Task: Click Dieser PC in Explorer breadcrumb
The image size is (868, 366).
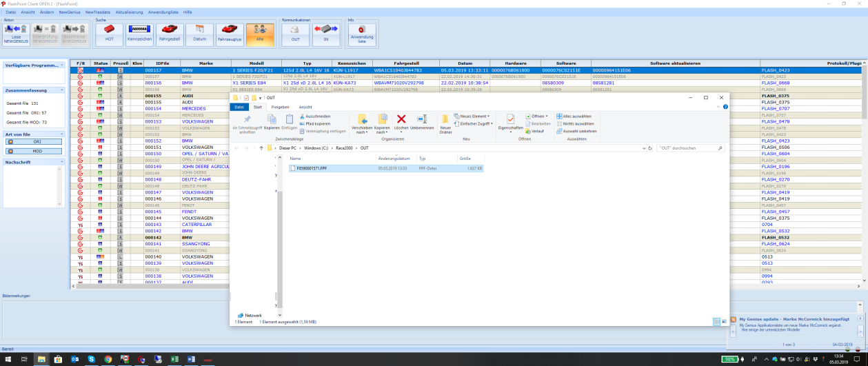Action: coord(288,148)
